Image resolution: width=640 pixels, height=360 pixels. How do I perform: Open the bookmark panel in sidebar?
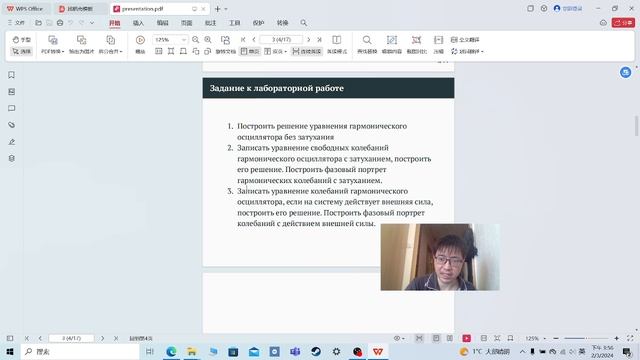(x=11, y=75)
